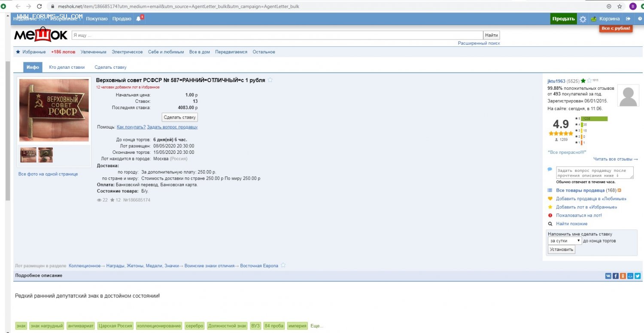Open the help question mark icon
Screen dimensions: 644x333
tap(640, 19)
